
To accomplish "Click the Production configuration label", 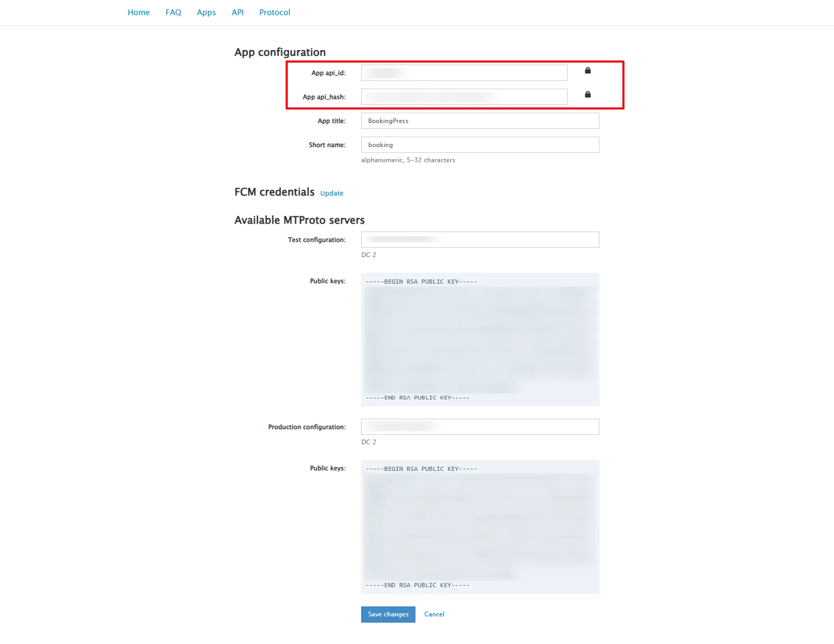I will click(307, 427).
